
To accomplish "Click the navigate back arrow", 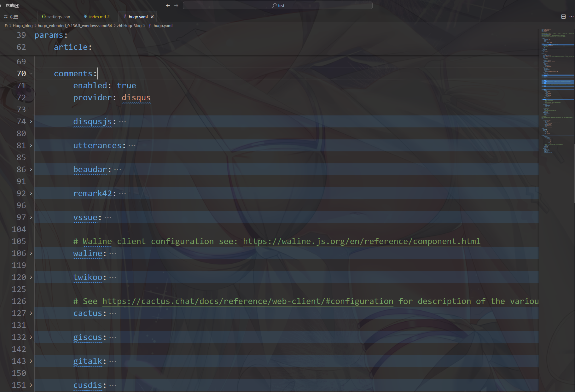I will 168,5.
